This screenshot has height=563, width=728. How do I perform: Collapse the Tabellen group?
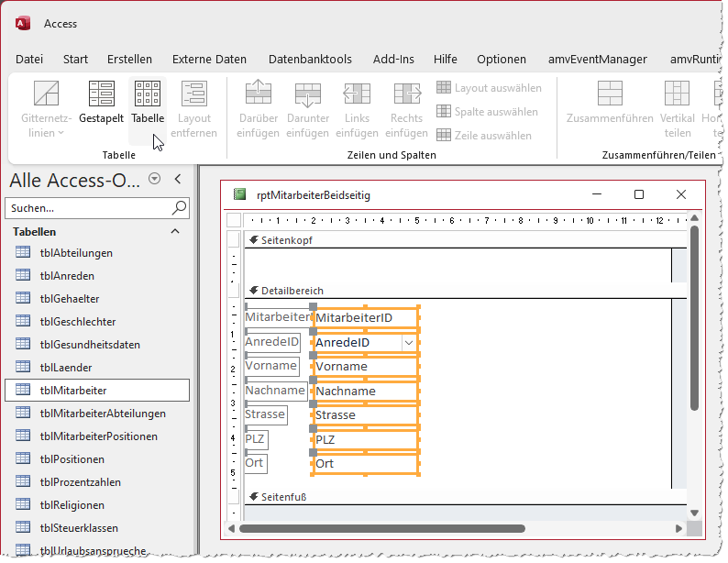175,232
